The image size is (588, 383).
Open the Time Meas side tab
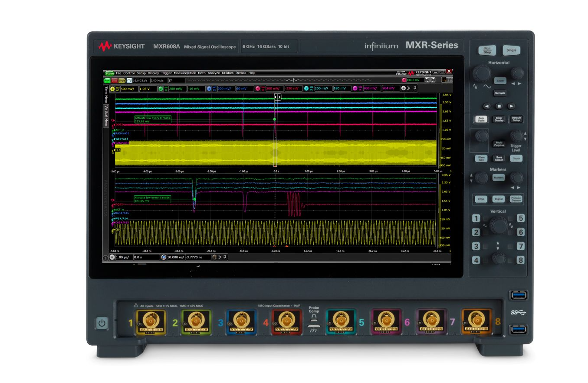pyautogui.click(x=106, y=95)
